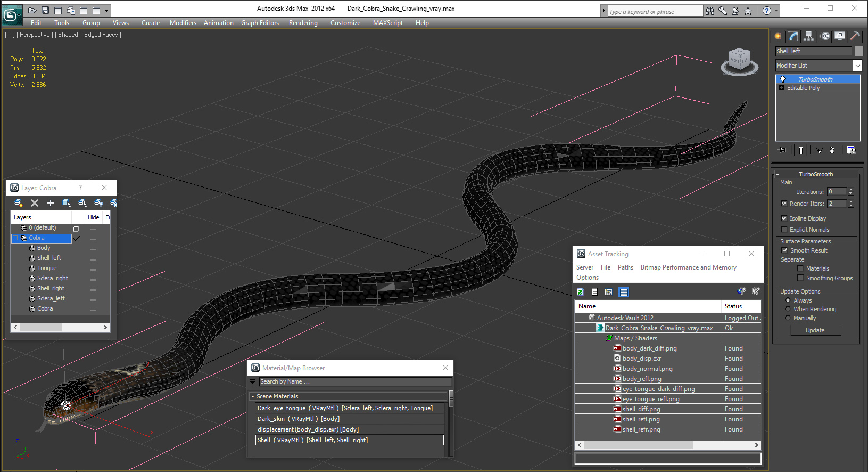Click the Favorites star icon
The image size is (868, 472).
(x=748, y=11)
